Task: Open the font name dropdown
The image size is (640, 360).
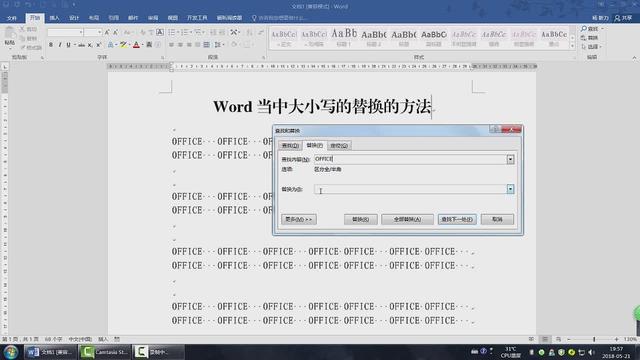Action: point(81,32)
